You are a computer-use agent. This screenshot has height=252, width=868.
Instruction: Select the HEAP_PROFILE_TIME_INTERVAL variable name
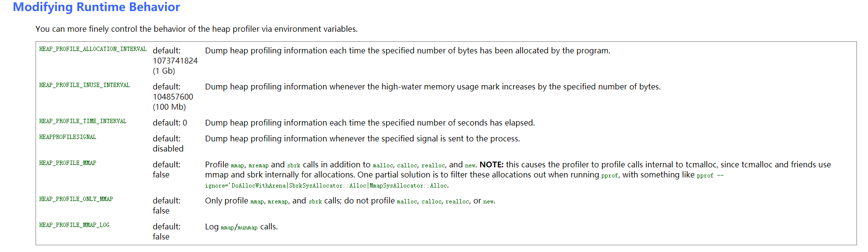[x=83, y=121]
